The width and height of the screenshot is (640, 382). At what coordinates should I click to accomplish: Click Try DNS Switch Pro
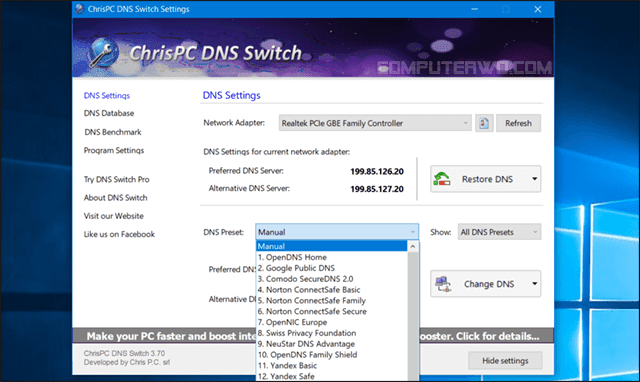coord(117,179)
